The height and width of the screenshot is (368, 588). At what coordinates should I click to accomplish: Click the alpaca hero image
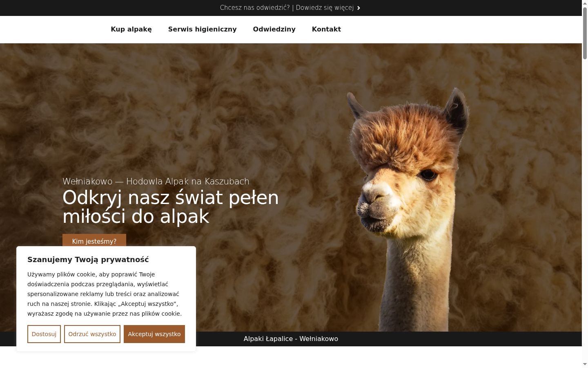pyautogui.click(x=408, y=209)
